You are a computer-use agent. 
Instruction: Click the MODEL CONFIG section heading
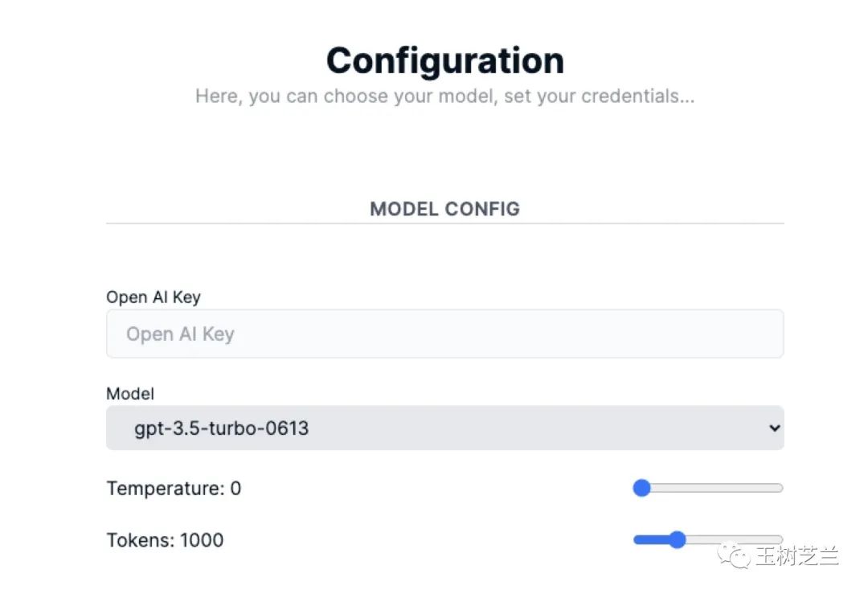coord(444,209)
